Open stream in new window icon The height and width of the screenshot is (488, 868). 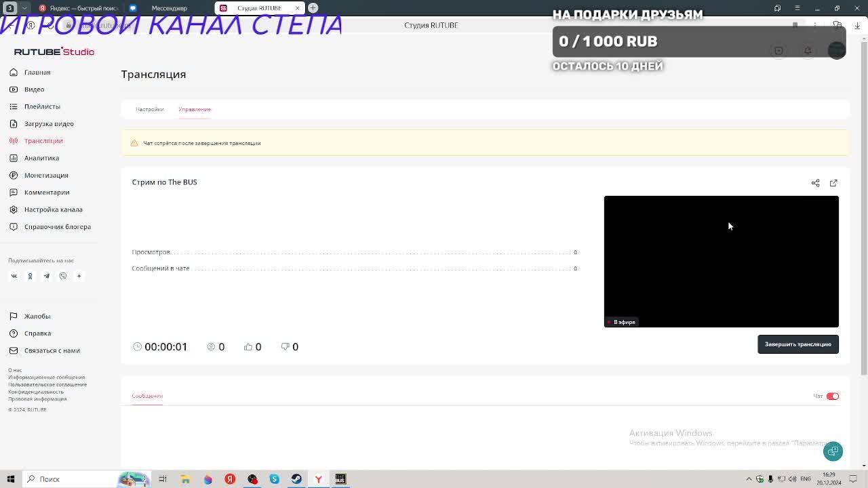833,183
